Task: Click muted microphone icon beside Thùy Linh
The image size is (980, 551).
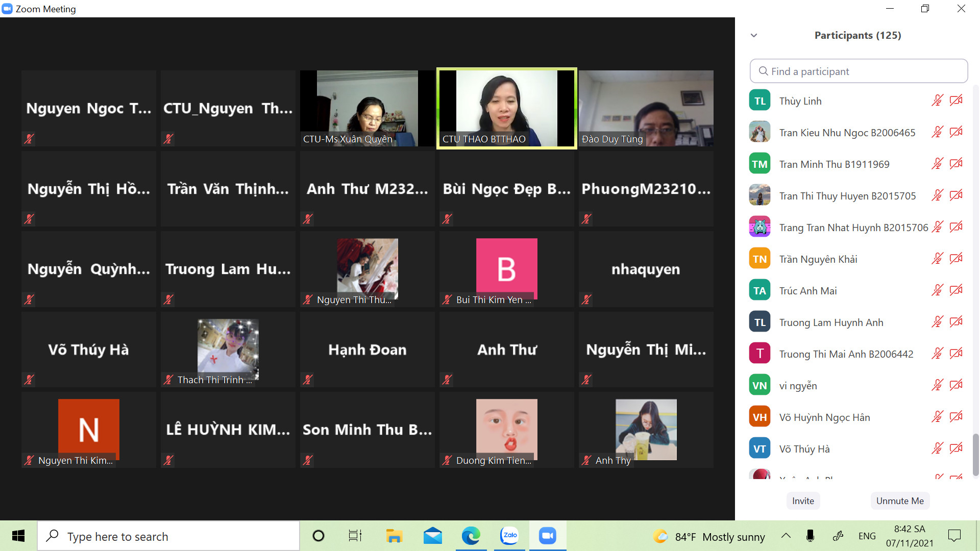Action: click(x=937, y=101)
